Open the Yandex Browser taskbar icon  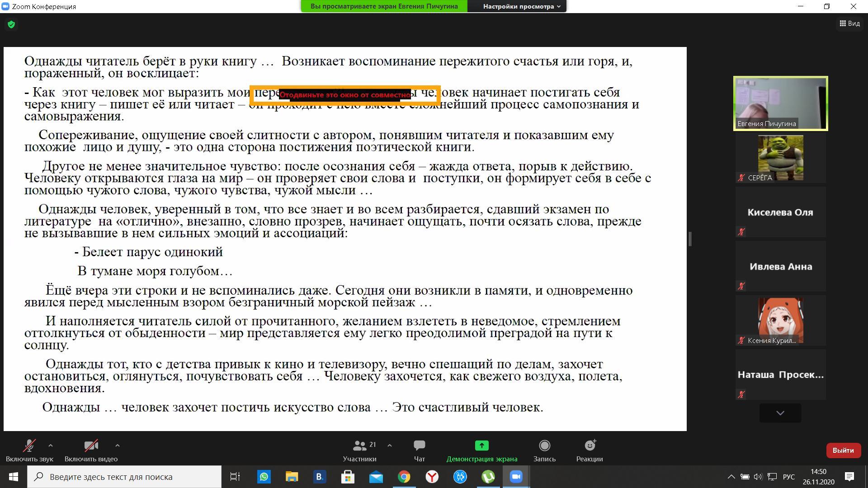pyautogui.click(x=432, y=477)
